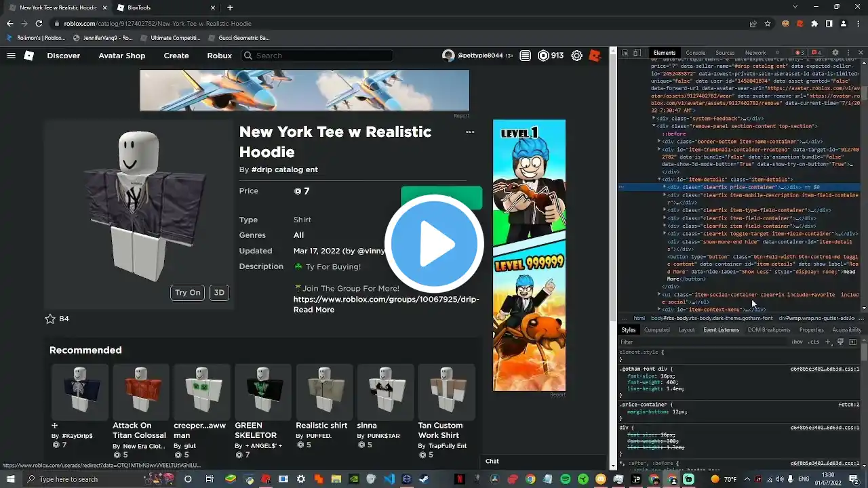Open Roblox settings gear icon
This screenshot has width=868, height=488.
coord(576,56)
